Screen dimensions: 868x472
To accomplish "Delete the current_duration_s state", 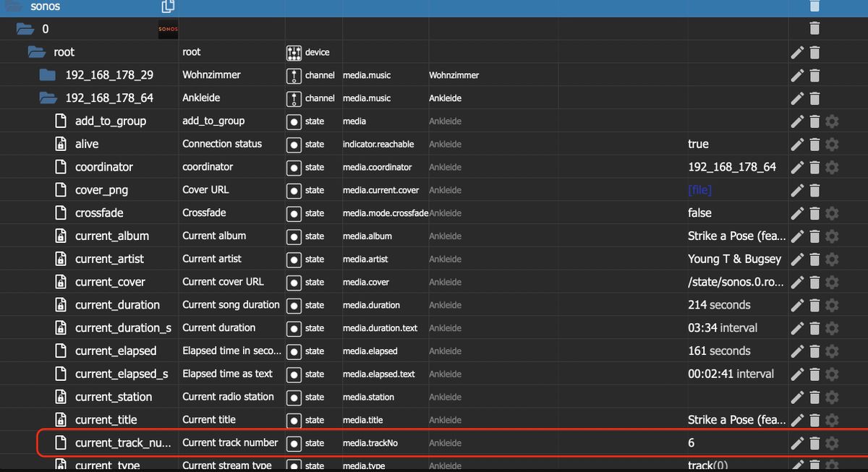I will 814,328.
